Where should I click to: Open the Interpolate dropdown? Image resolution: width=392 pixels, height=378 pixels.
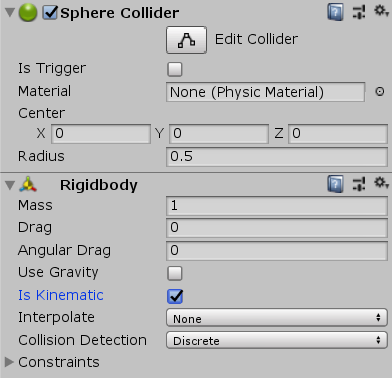277,318
